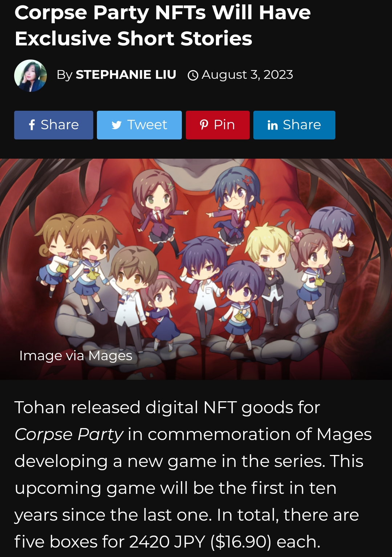Click the word By before author name
The width and height of the screenshot is (392, 557).
[x=65, y=75]
